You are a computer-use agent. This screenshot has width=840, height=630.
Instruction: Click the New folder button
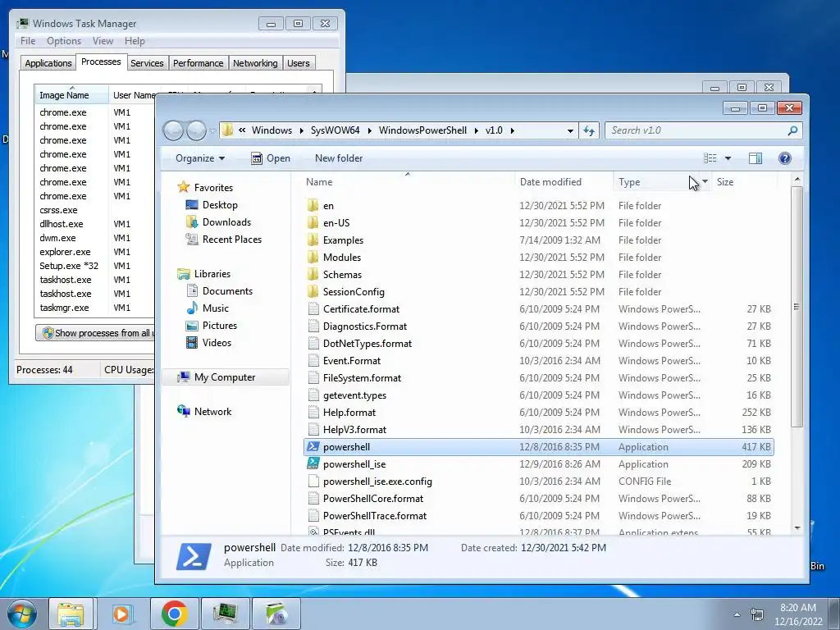click(x=339, y=158)
